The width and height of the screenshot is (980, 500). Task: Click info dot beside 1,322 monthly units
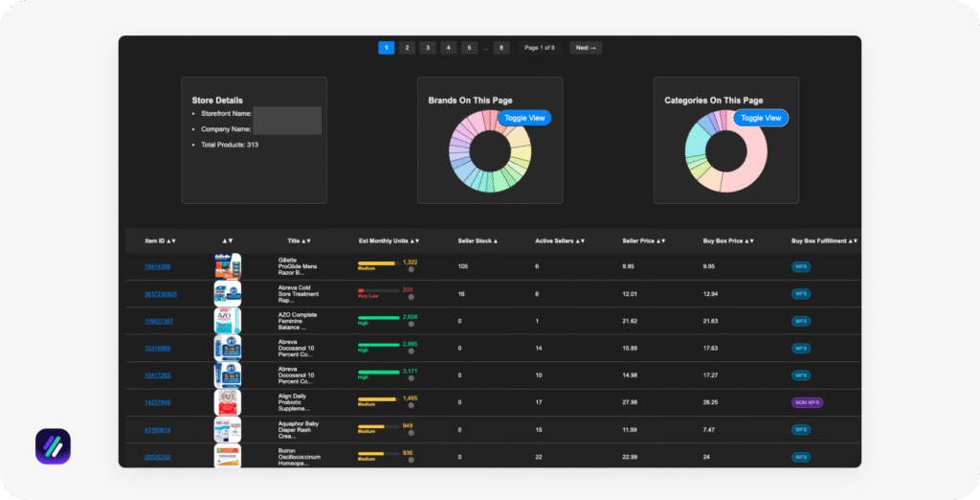(x=411, y=270)
